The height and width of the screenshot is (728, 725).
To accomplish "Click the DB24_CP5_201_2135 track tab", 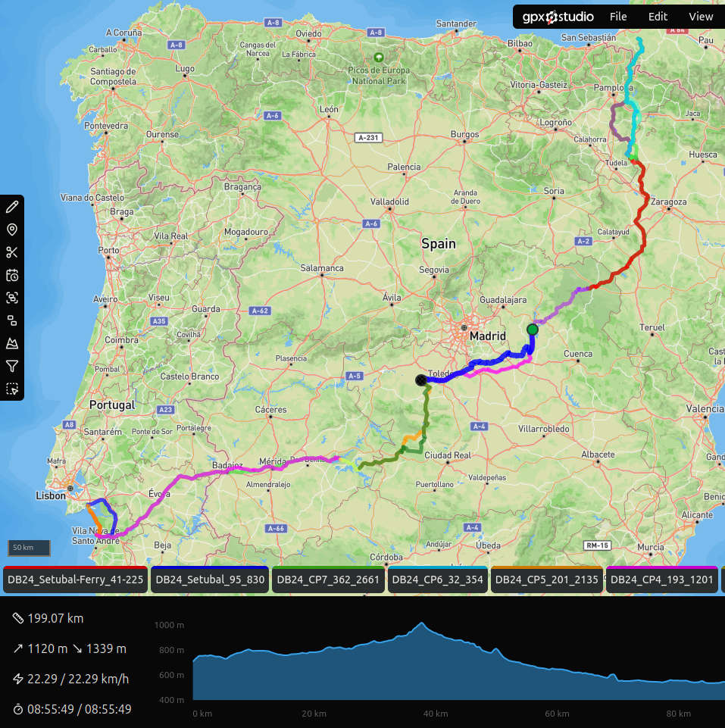I will (x=546, y=580).
